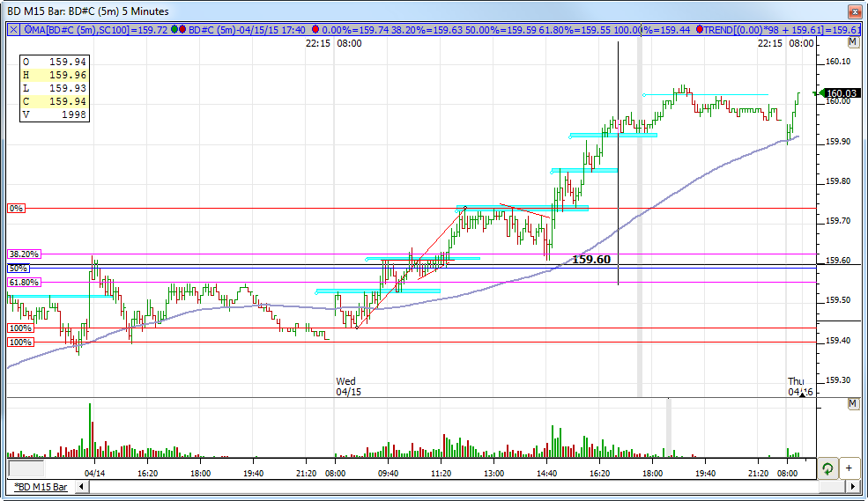Click the Low value 159.93 in data box

coord(68,88)
